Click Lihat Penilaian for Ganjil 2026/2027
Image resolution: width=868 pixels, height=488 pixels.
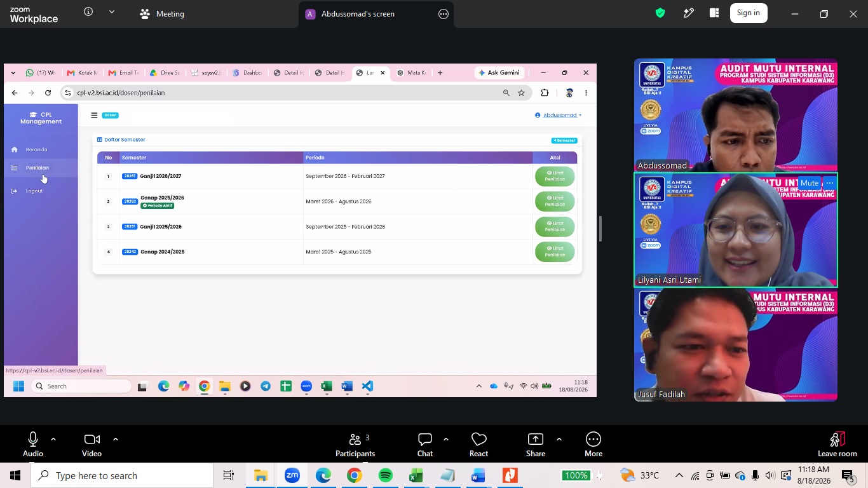pyautogui.click(x=555, y=176)
